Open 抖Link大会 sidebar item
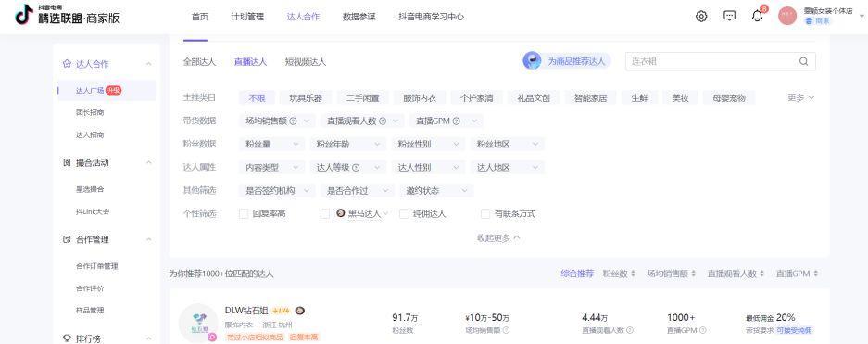868x344 pixels. 93,211
